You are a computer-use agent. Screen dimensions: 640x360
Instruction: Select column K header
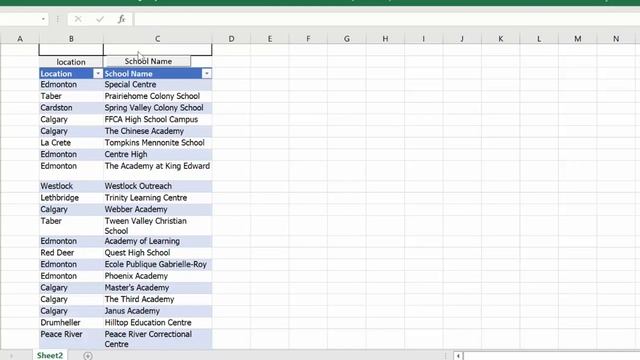(x=500, y=39)
